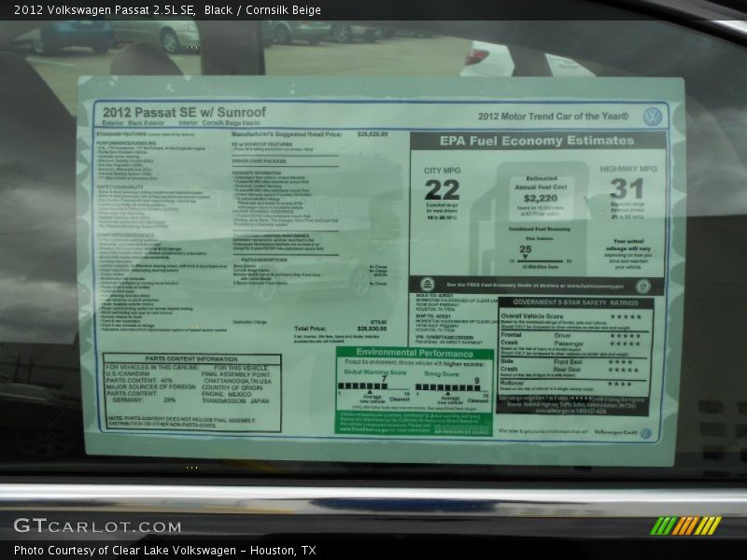Viewport: 747px width, 560px height.
Task: Click the 'PACKAGES/OPTIONS' heading
Action: coord(264,260)
